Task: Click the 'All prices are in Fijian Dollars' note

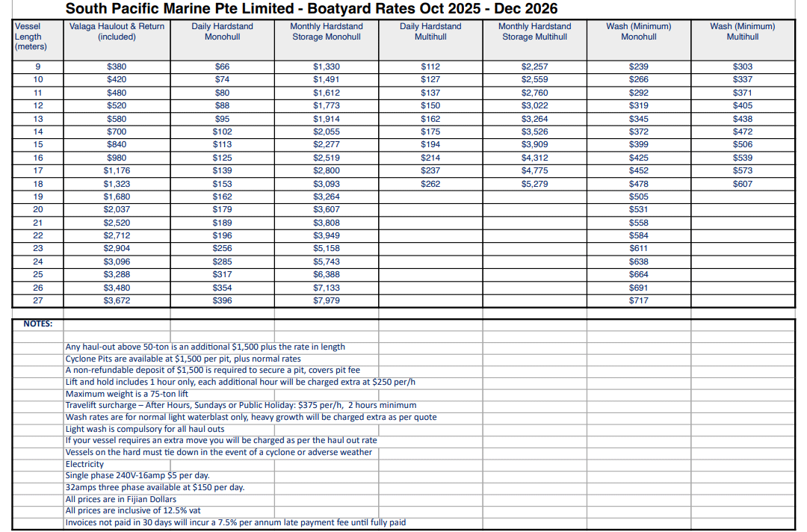Action: (x=121, y=499)
